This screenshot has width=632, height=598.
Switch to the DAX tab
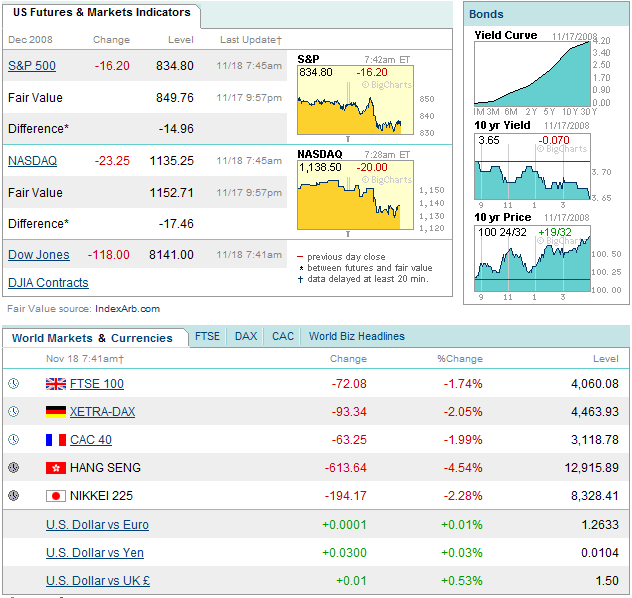246,336
